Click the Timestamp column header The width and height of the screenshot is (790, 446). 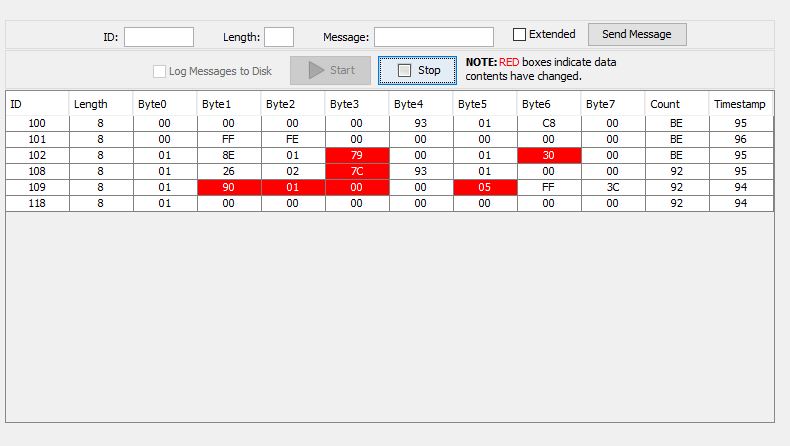(741, 104)
